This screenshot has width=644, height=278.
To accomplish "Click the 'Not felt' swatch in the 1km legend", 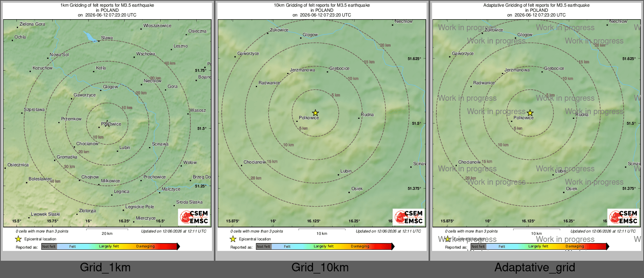I will [49, 246].
